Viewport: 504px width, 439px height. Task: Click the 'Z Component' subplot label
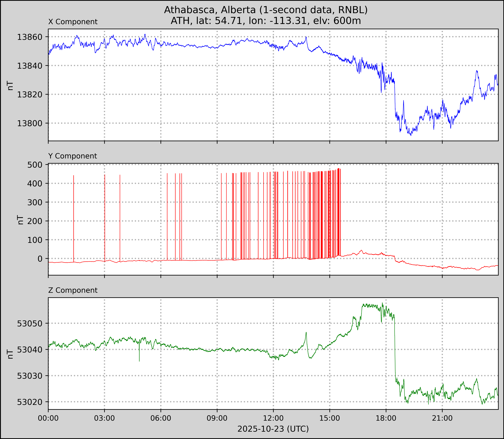(73, 290)
